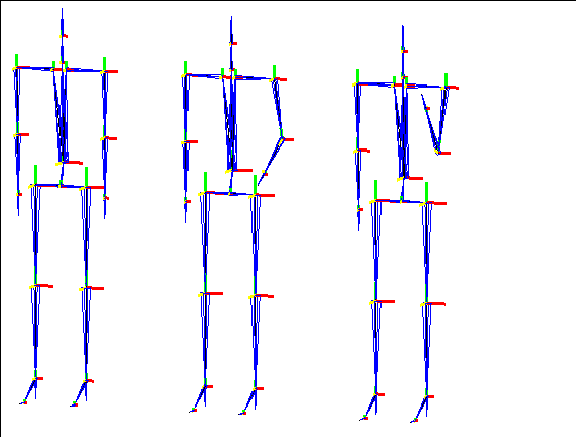The width and height of the screenshot is (576, 437).
Task: Select the left skeleton's pelvis root joint
Action: (61, 185)
